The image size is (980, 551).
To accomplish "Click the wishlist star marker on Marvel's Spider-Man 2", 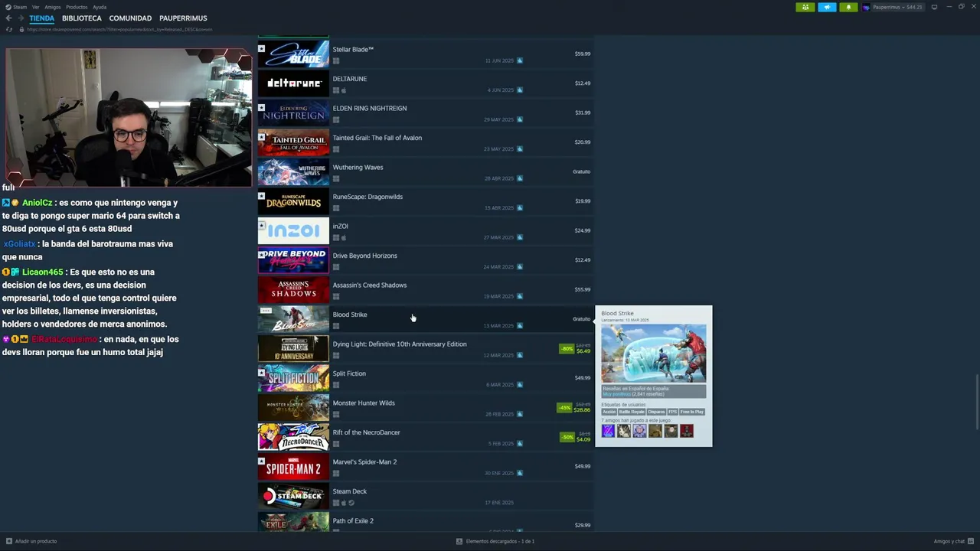I will [x=261, y=461].
